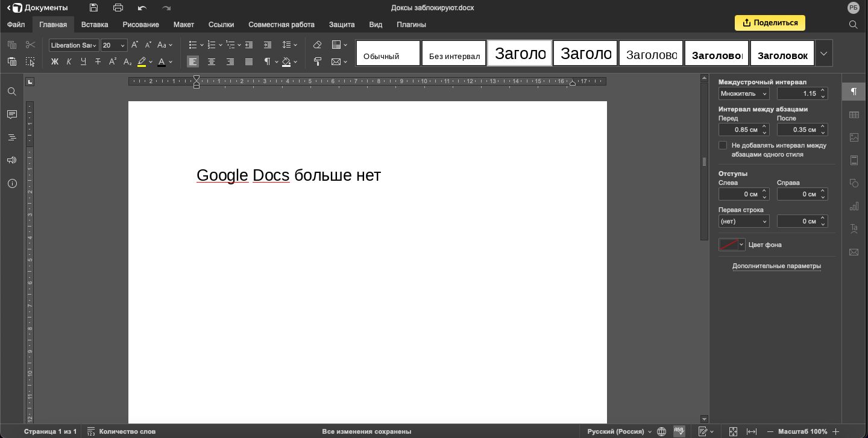Click Количество слов in status bar

click(x=121, y=431)
